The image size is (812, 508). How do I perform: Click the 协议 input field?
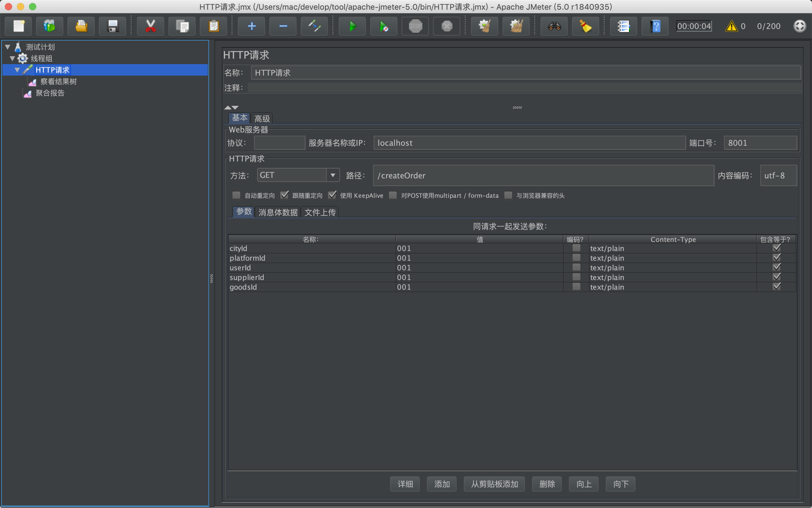click(279, 143)
